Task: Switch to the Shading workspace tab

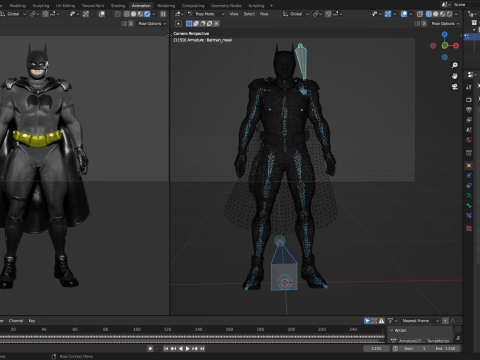Action: click(x=118, y=6)
